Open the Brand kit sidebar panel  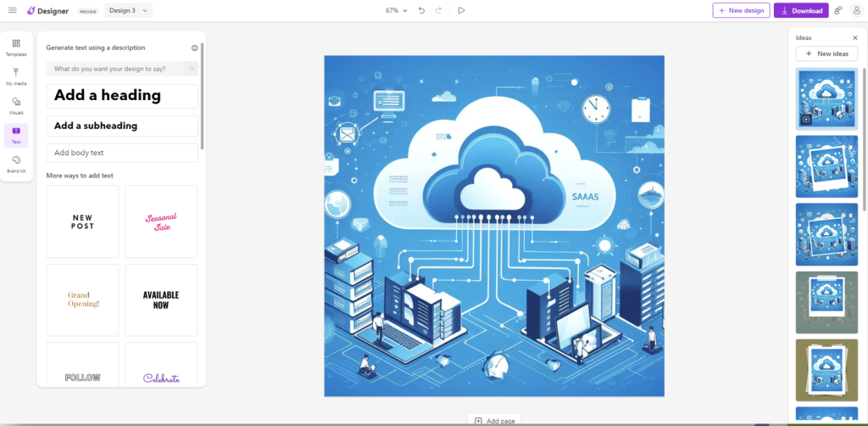point(16,164)
